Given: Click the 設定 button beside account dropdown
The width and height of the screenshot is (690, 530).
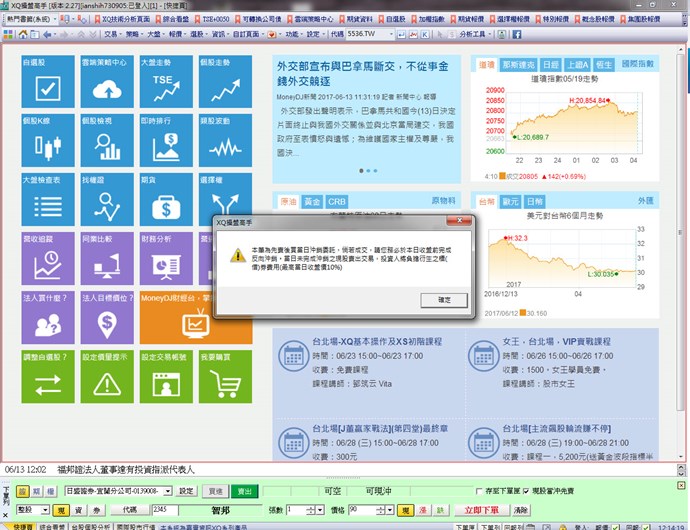Looking at the screenshot, I should [x=186, y=491].
